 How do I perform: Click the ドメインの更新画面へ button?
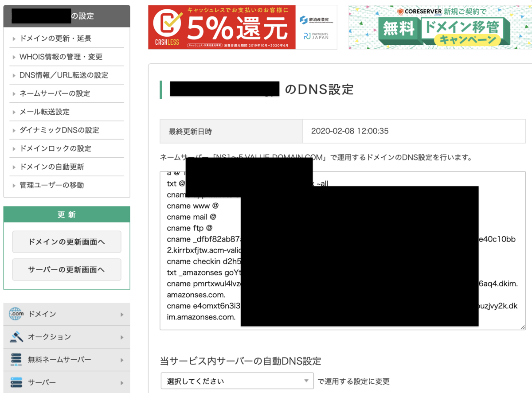[66, 242]
